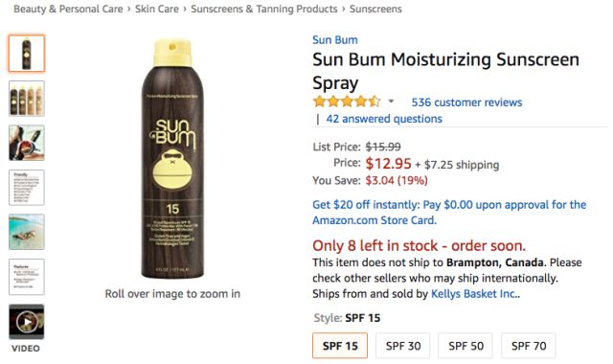Expand the rating breakdown dropdown arrow
This screenshot has height=364, width=613.
click(391, 102)
